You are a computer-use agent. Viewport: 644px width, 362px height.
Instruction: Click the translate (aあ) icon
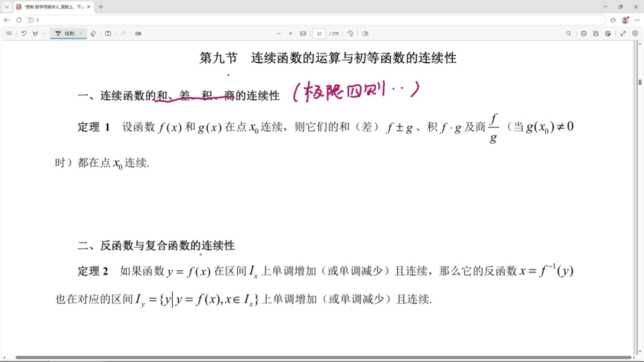[138, 33]
